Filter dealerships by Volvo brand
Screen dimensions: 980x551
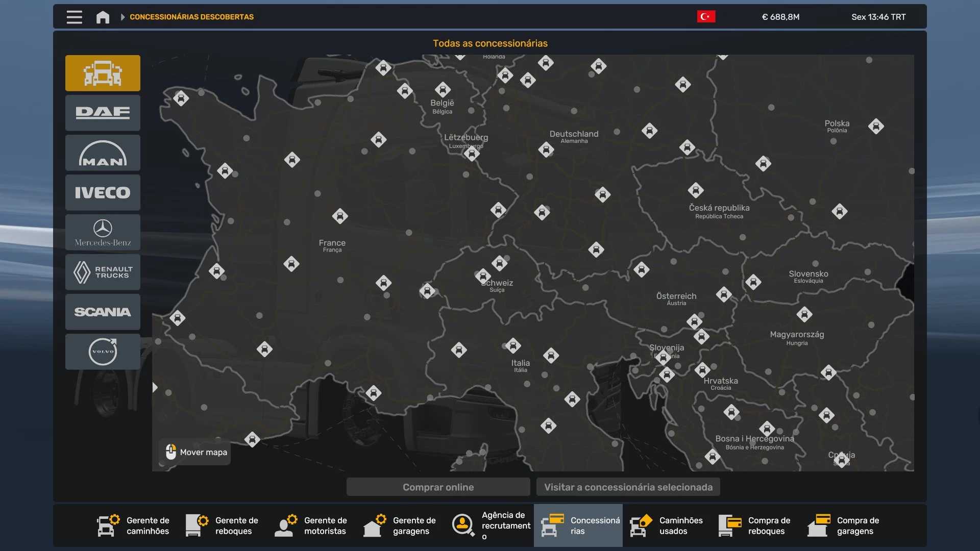coord(103,352)
